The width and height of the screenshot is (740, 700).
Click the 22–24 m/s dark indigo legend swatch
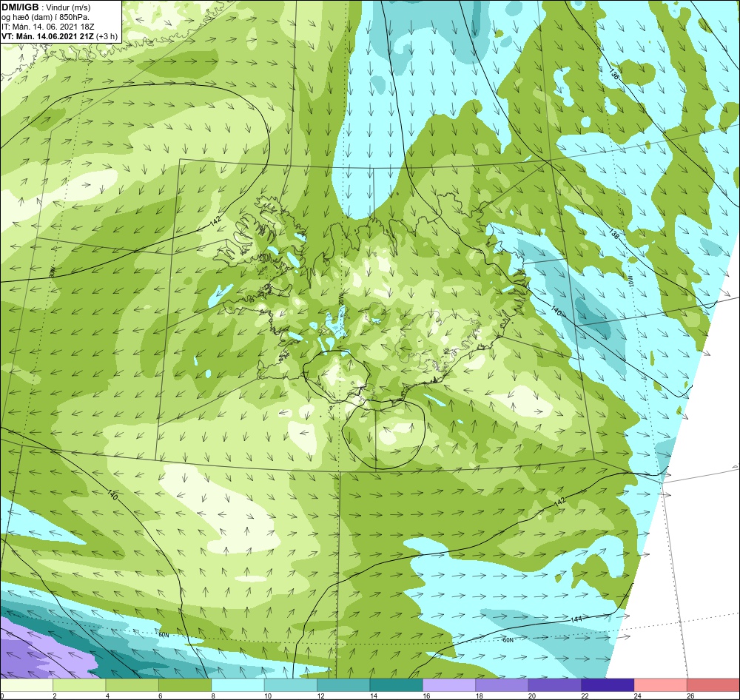click(608, 684)
